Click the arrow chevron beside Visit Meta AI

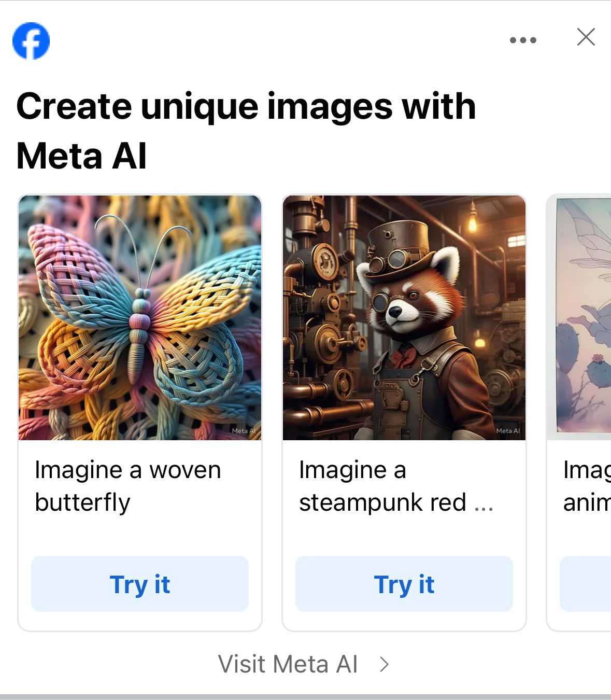pyautogui.click(x=384, y=664)
